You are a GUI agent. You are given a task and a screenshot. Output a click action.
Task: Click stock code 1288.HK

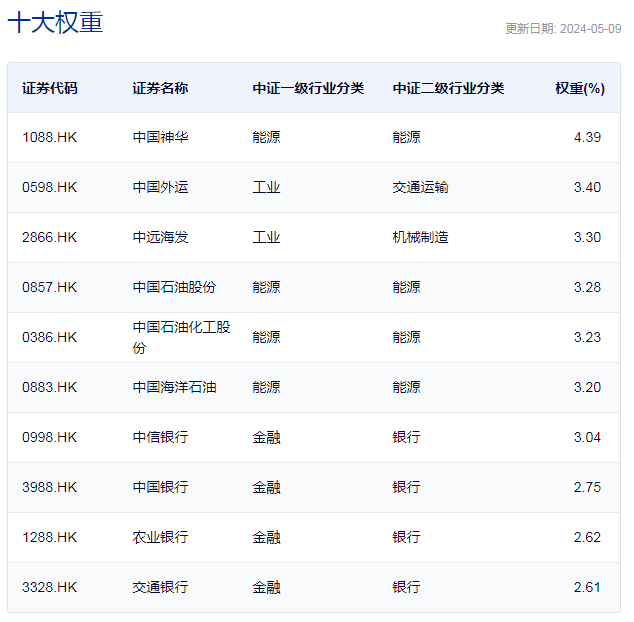coord(49,537)
